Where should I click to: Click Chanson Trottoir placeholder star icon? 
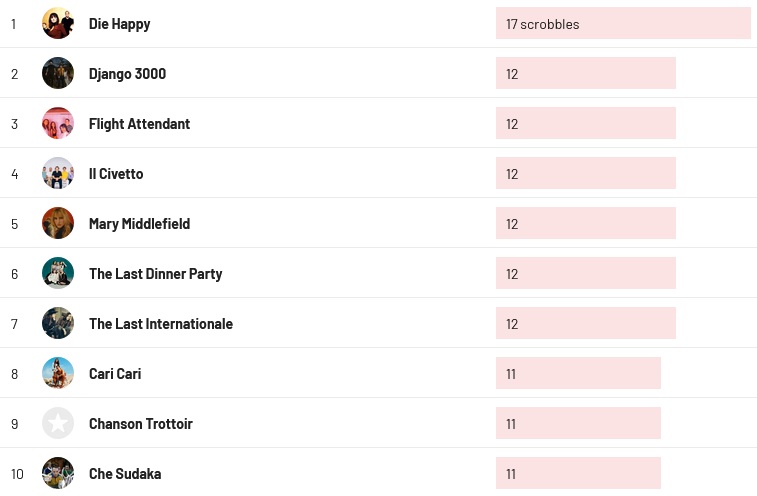click(58, 423)
